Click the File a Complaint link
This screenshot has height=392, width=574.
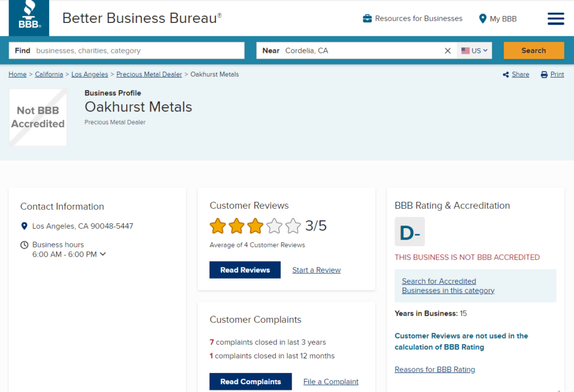331,382
